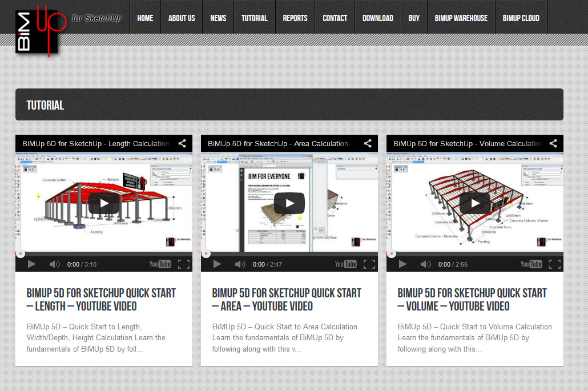Open 'BiMUp 5D for SketchUp - Volume Calculation' video title

468,144
